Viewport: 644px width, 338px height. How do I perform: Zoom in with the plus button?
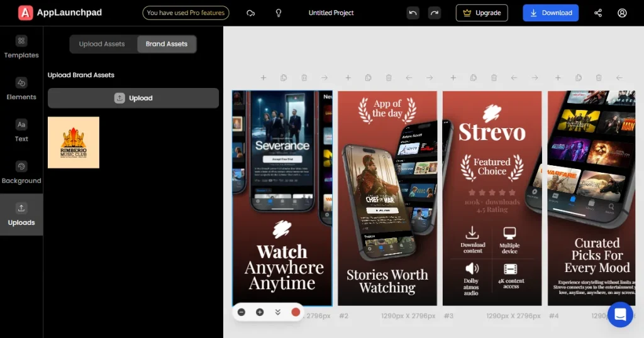260,312
